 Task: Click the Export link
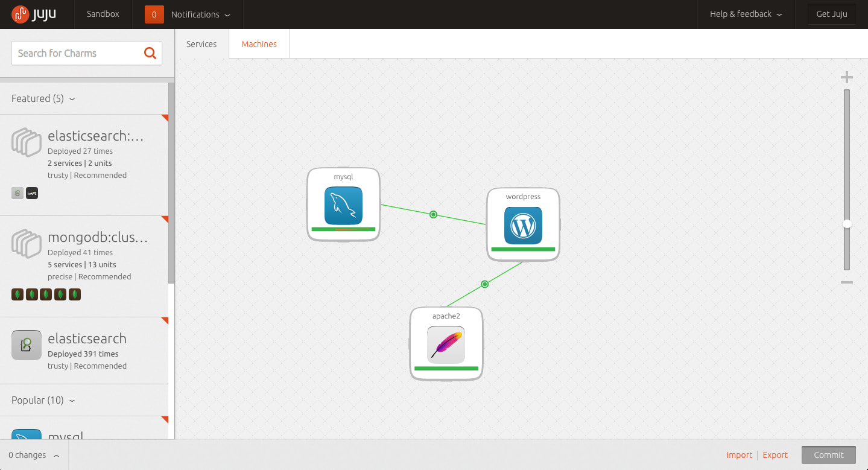(x=775, y=455)
